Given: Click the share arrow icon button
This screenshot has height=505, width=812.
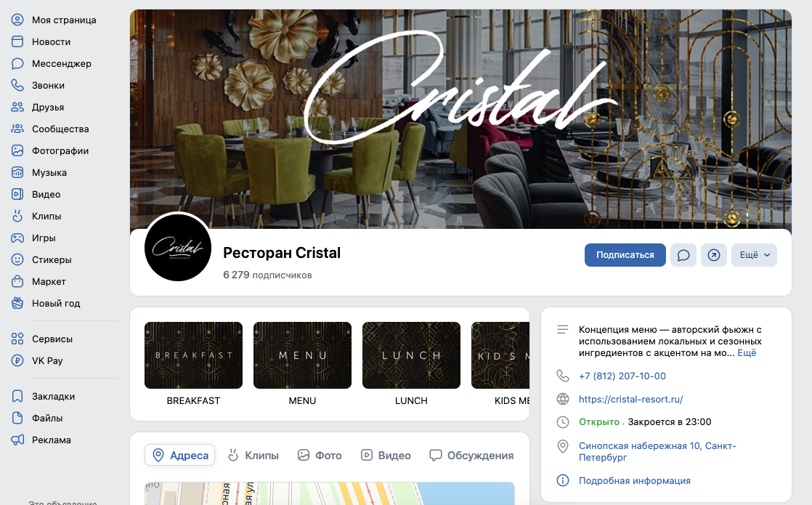Looking at the screenshot, I should click(714, 255).
